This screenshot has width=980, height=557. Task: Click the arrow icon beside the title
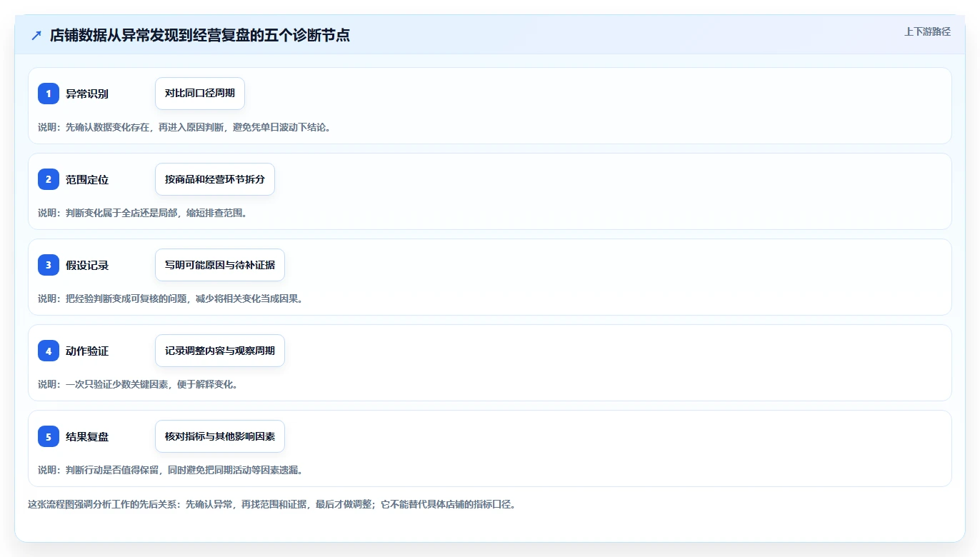36,35
